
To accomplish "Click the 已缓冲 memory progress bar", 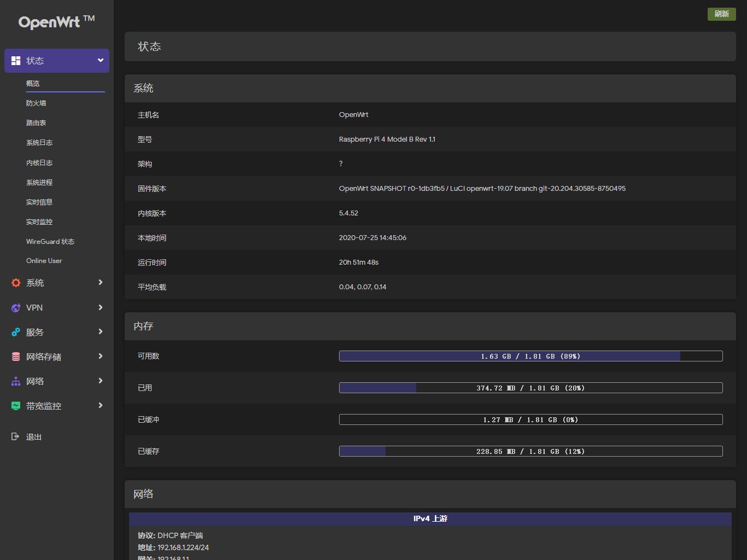I will [531, 419].
